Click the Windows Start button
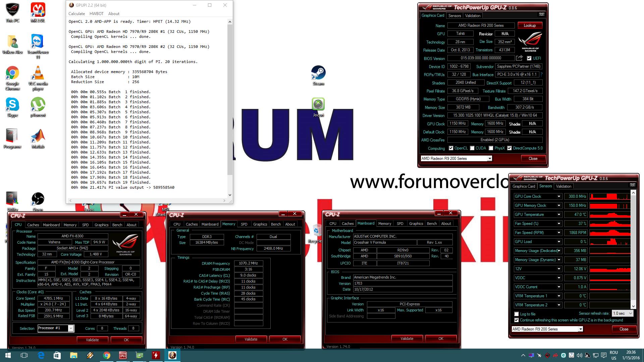Viewport: 644px width, 362px height. coord(8,355)
